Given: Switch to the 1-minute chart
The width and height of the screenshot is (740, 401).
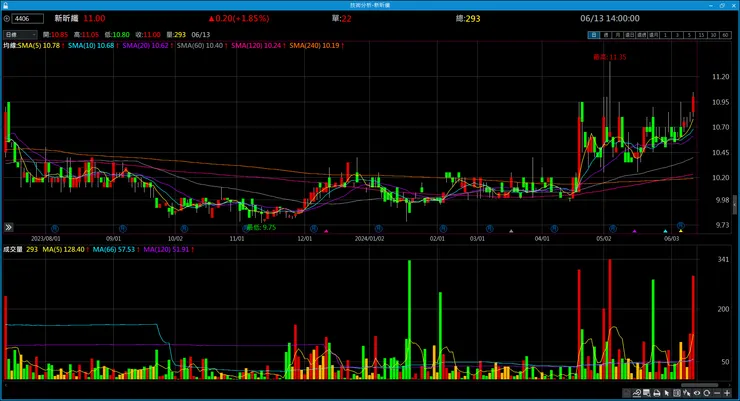Looking at the screenshot, I should point(665,35).
